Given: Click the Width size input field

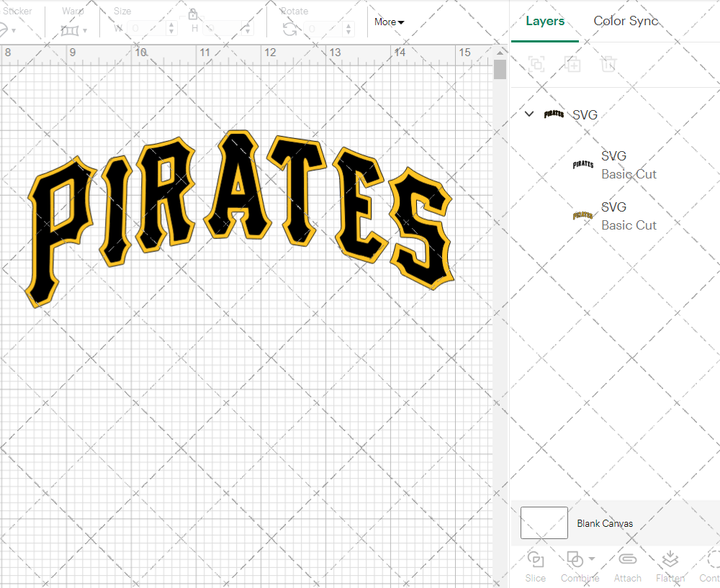Looking at the screenshot, I should (146, 29).
